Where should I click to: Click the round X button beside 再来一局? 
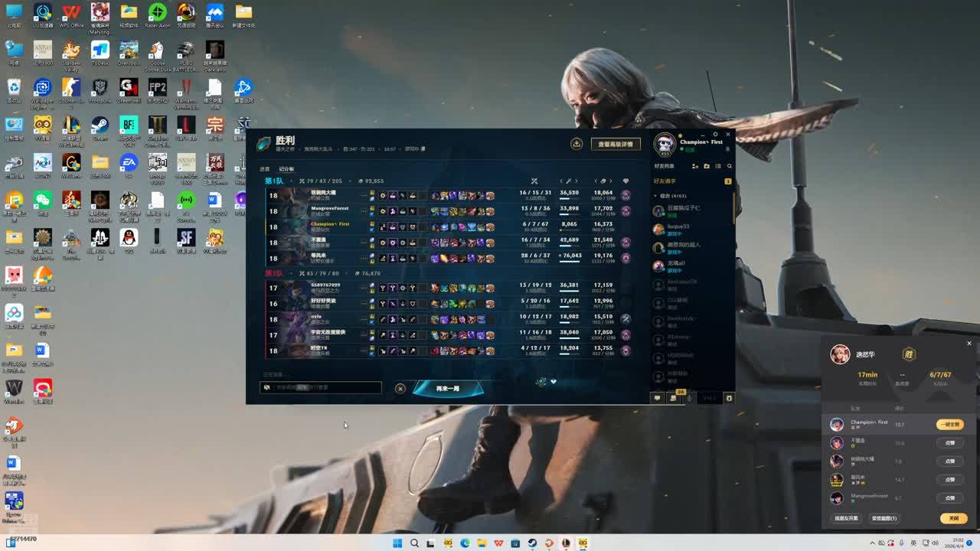400,389
